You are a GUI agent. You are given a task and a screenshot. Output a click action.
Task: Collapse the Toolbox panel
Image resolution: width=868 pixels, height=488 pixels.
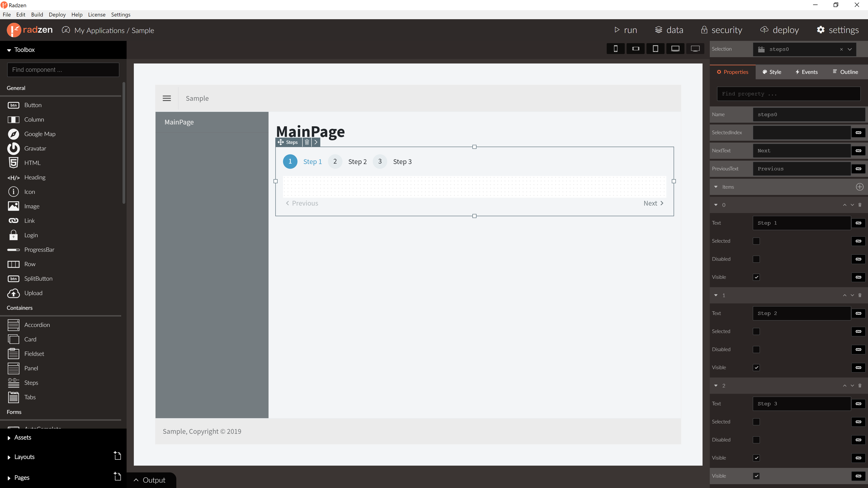coord(9,50)
